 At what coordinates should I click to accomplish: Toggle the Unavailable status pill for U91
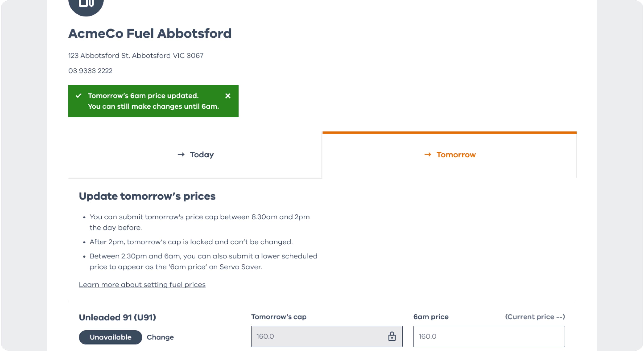click(x=110, y=337)
